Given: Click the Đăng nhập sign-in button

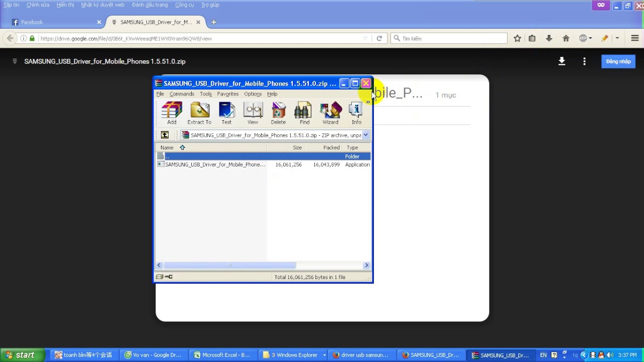Looking at the screenshot, I should [x=618, y=61].
